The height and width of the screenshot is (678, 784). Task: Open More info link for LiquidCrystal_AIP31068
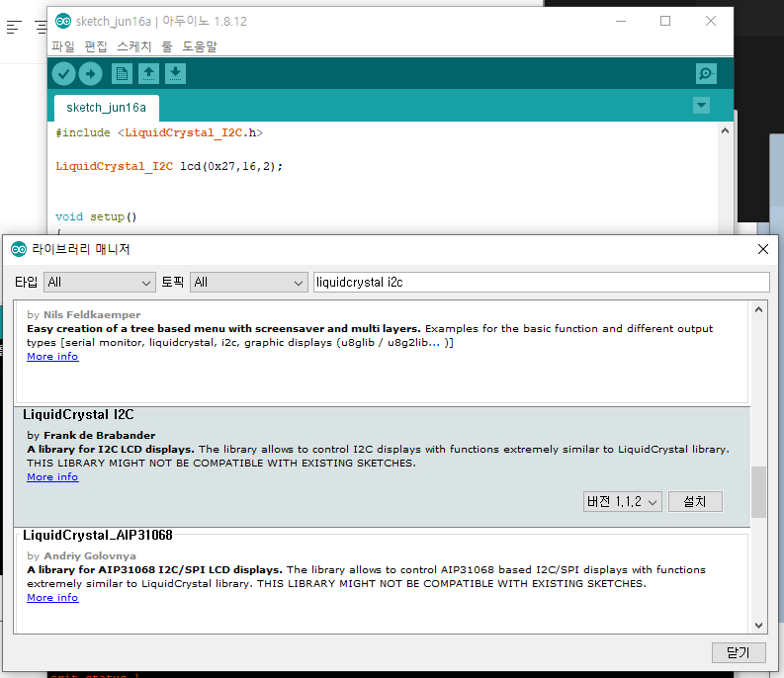52,598
